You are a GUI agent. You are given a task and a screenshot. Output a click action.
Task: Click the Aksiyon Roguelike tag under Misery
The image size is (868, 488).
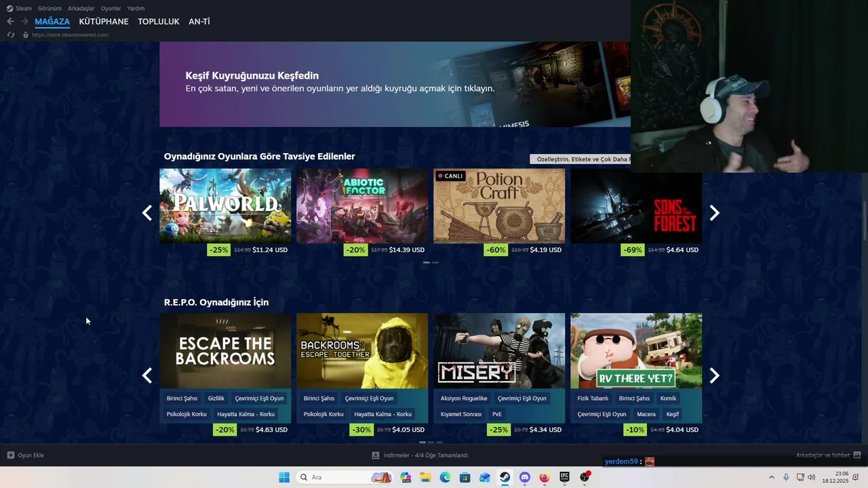[x=464, y=399]
